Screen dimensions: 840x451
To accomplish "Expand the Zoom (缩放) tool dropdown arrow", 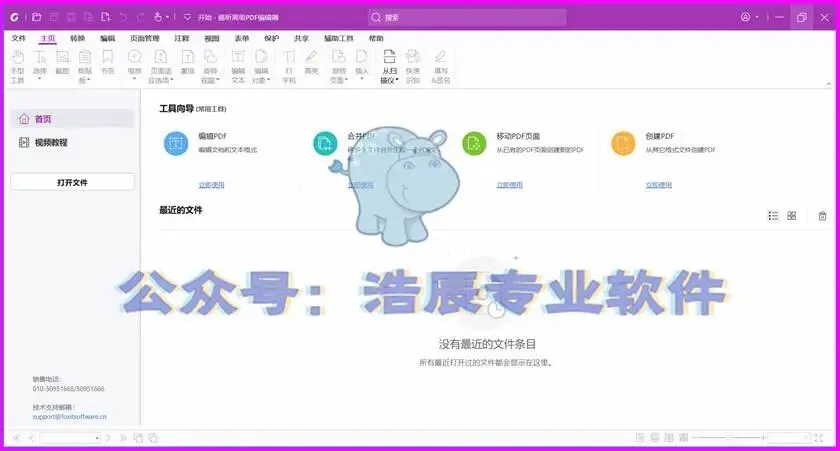I will 134,79.
